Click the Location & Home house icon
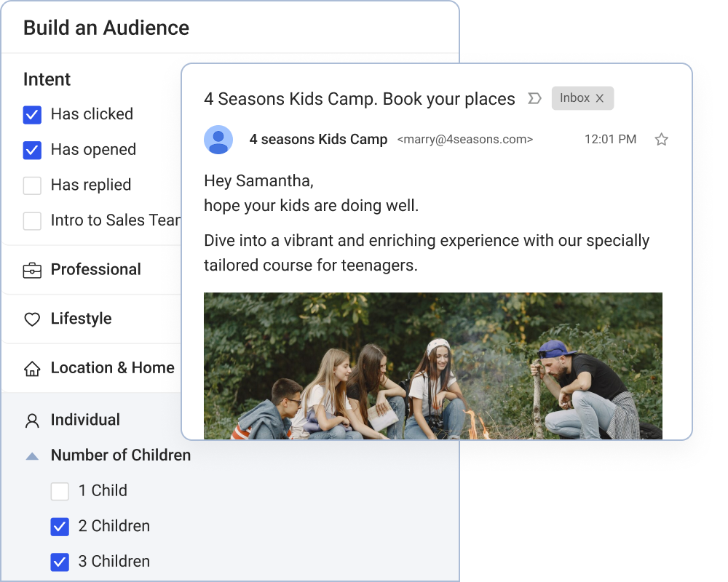 (x=32, y=369)
